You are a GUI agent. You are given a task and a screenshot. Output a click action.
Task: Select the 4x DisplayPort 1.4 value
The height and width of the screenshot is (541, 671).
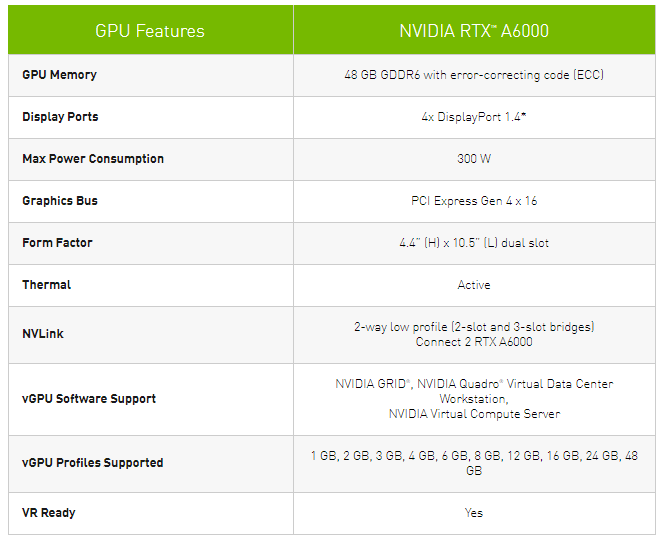tap(473, 117)
